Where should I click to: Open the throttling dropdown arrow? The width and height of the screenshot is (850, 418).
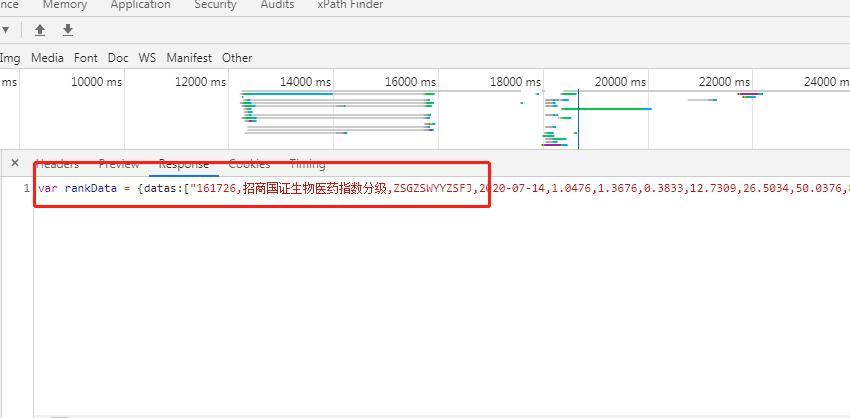click(x=5, y=30)
